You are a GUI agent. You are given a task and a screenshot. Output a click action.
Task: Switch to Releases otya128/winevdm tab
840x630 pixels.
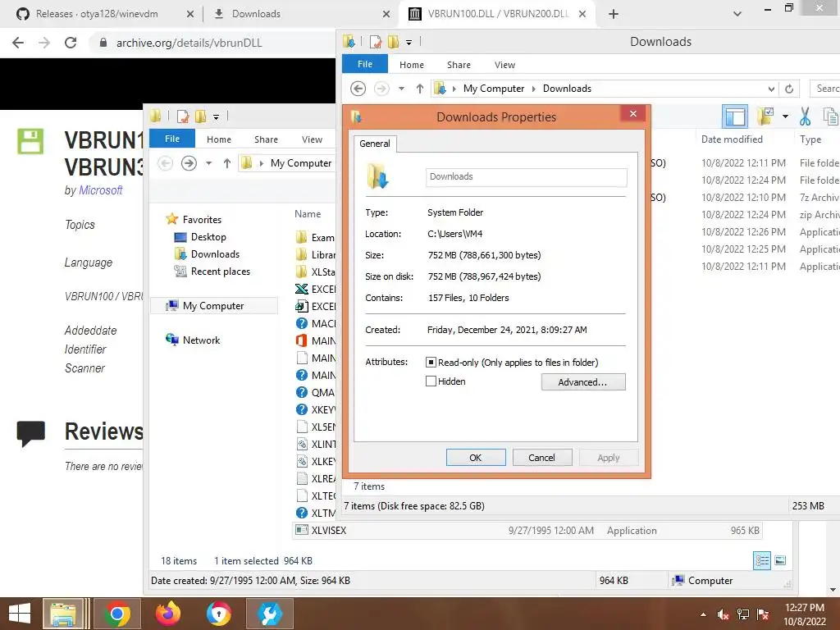(x=97, y=14)
